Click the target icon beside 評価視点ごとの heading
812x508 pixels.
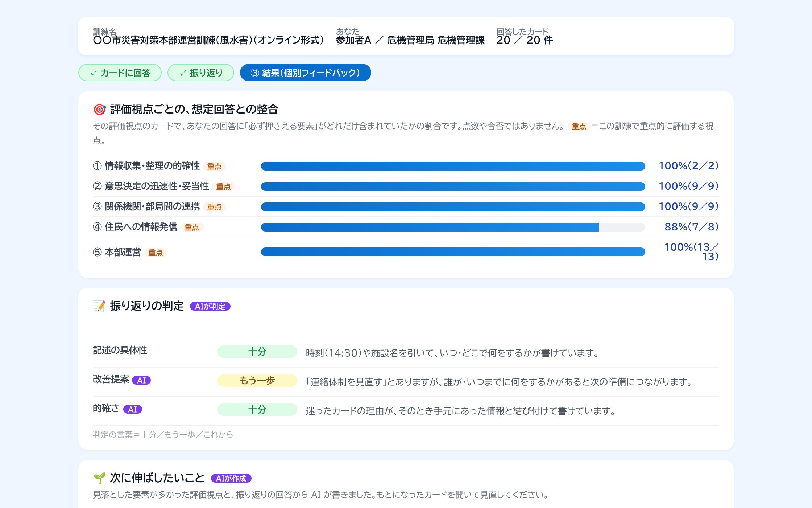[99, 109]
